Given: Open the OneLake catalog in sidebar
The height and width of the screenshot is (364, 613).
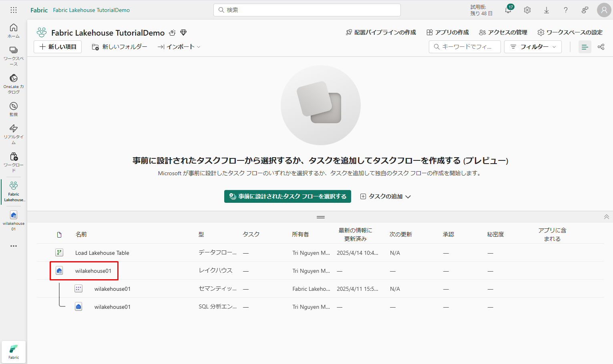Looking at the screenshot, I should click(14, 83).
